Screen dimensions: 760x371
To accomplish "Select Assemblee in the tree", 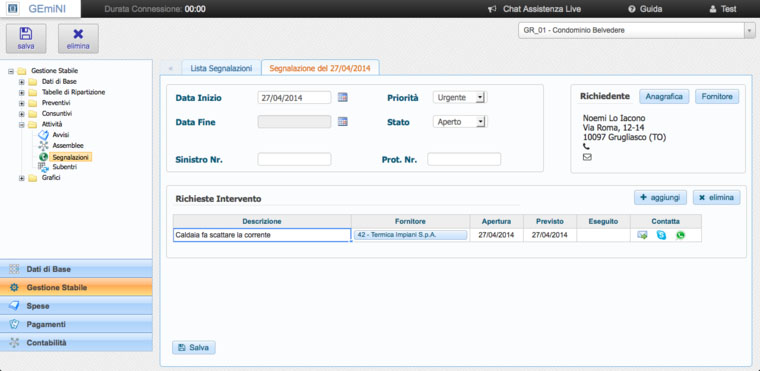I will pyautogui.click(x=68, y=145).
